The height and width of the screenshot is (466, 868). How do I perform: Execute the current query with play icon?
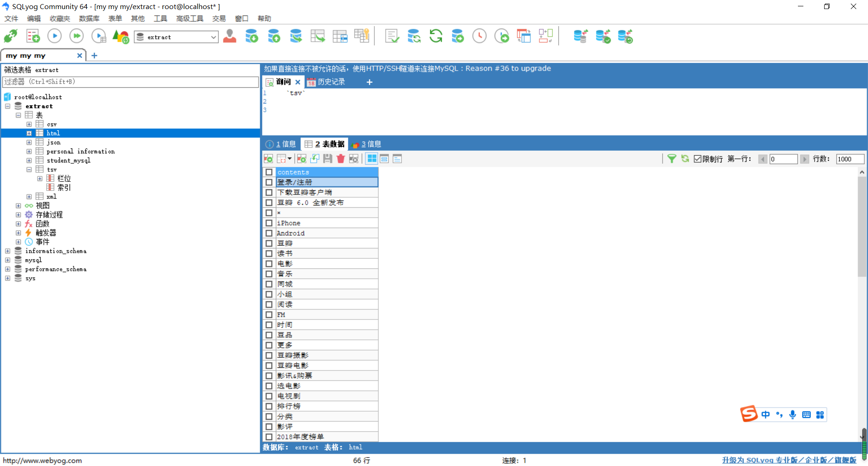pyautogui.click(x=54, y=36)
